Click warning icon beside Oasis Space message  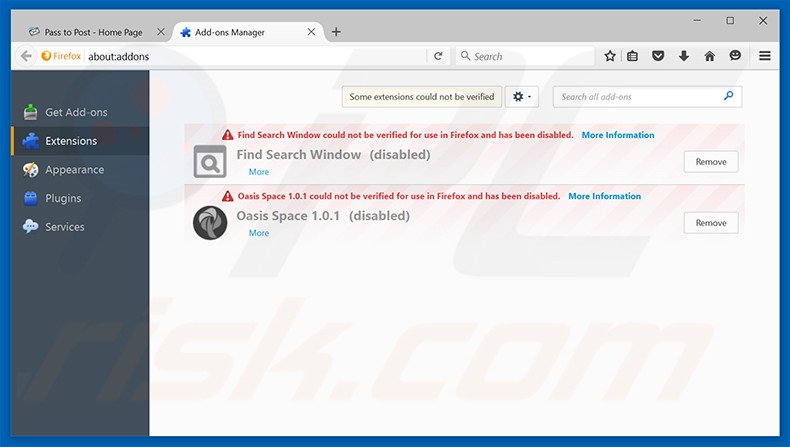click(x=228, y=196)
